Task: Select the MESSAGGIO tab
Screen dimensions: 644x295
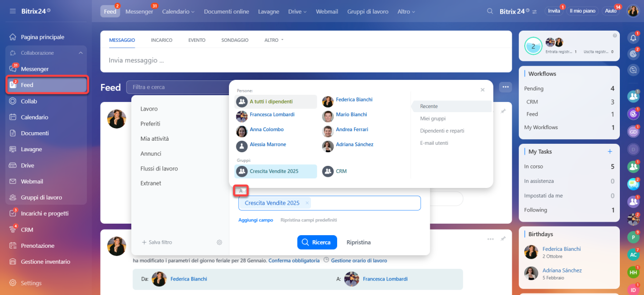Action: 122,40
